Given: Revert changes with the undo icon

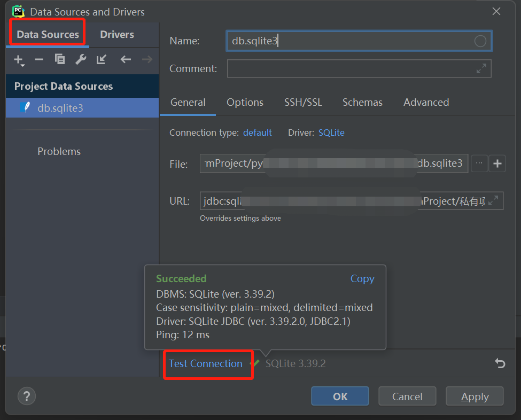Looking at the screenshot, I should pyautogui.click(x=500, y=363).
